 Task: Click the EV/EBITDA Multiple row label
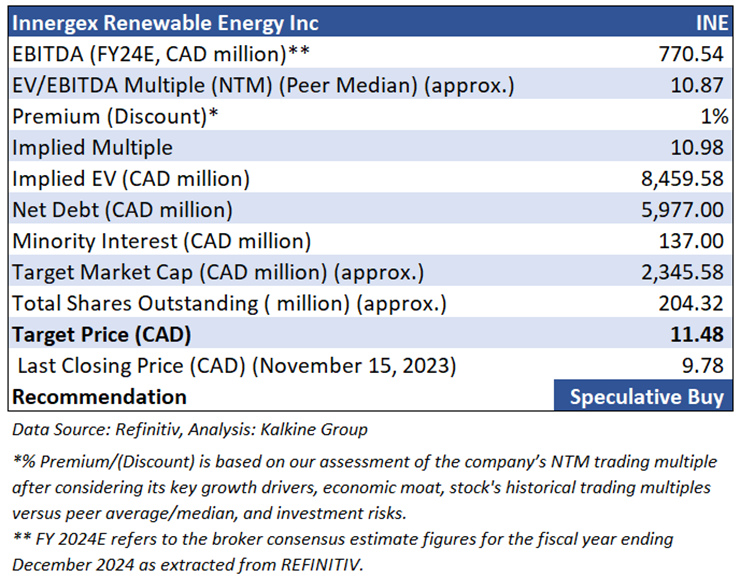(263, 85)
